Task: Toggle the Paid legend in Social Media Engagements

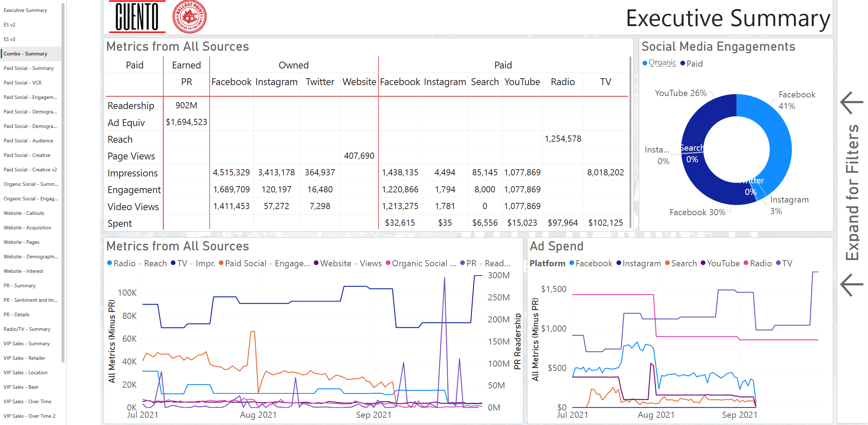Action: pos(682,63)
